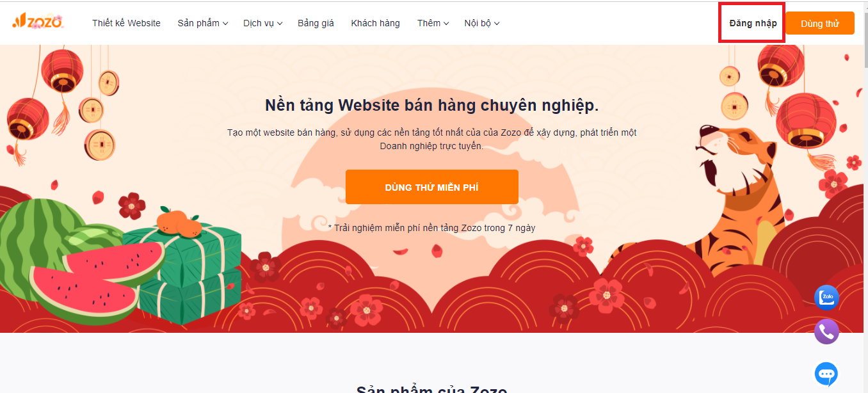Click the green bánh chưng cake illustration
868x393 pixels.
click(x=186, y=269)
